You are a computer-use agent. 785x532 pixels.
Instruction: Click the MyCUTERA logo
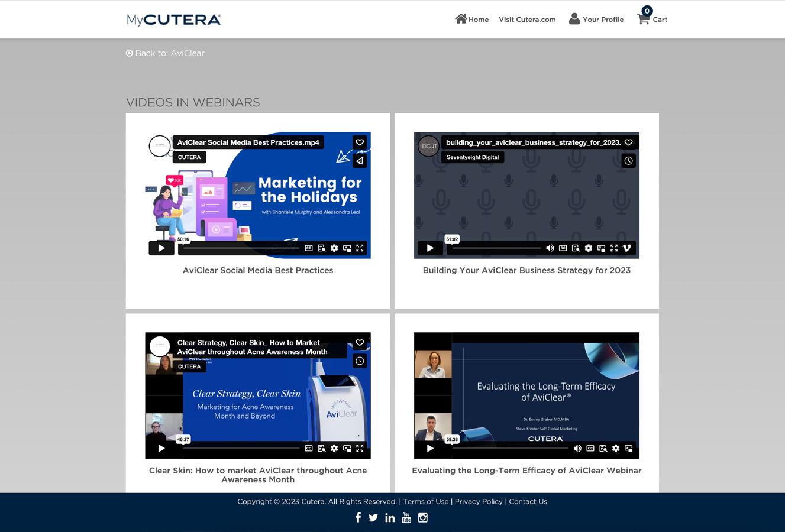[174, 20]
